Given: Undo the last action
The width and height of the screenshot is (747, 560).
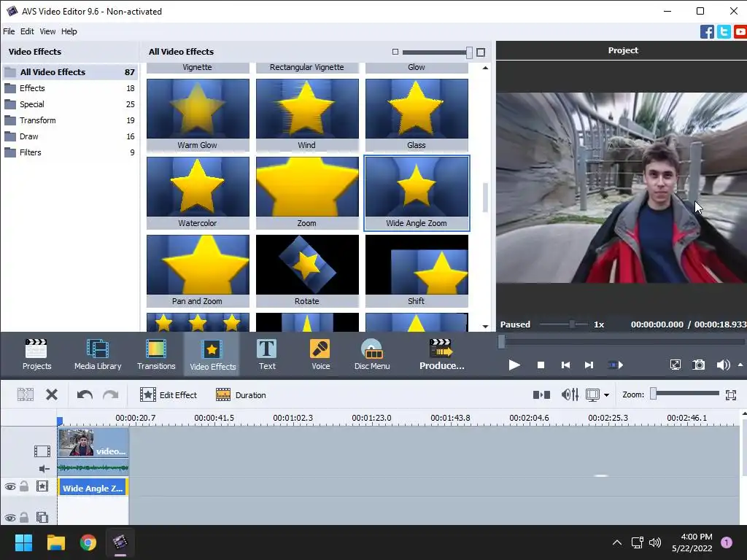Looking at the screenshot, I should (85, 394).
